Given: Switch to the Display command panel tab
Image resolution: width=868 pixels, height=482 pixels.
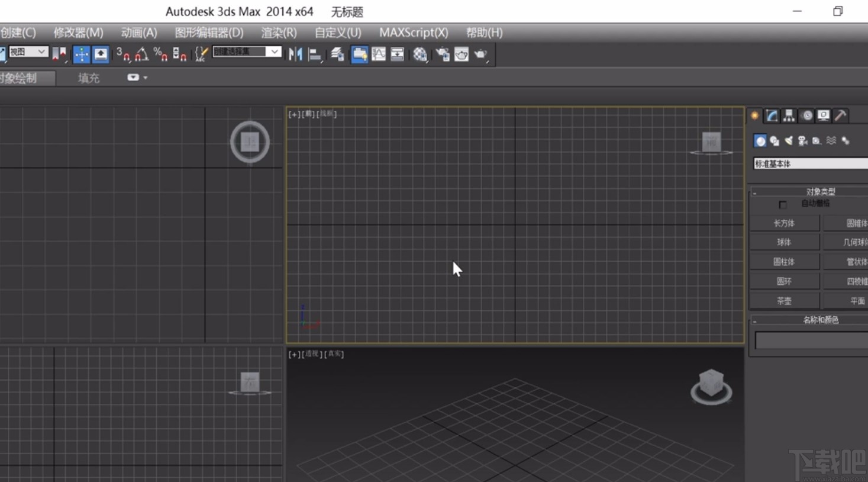Looking at the screenshot, I should (x=824, y=115).
